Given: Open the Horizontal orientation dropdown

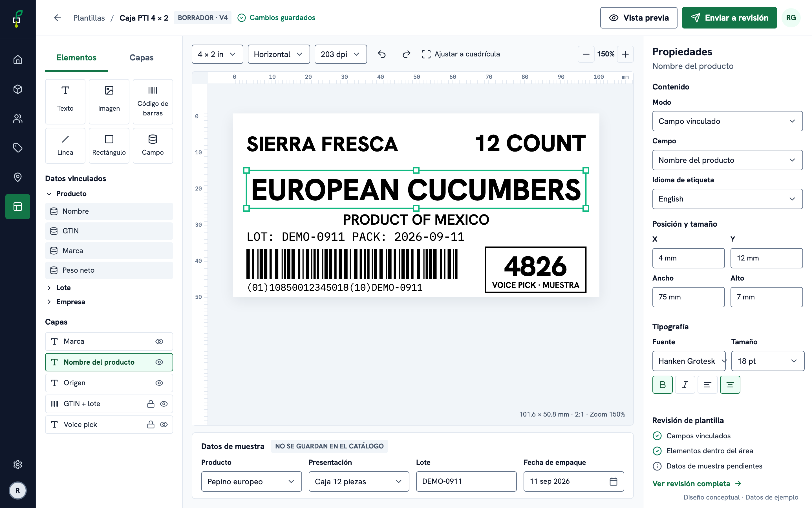Looking at the screenshot, I should pos(279,54).
